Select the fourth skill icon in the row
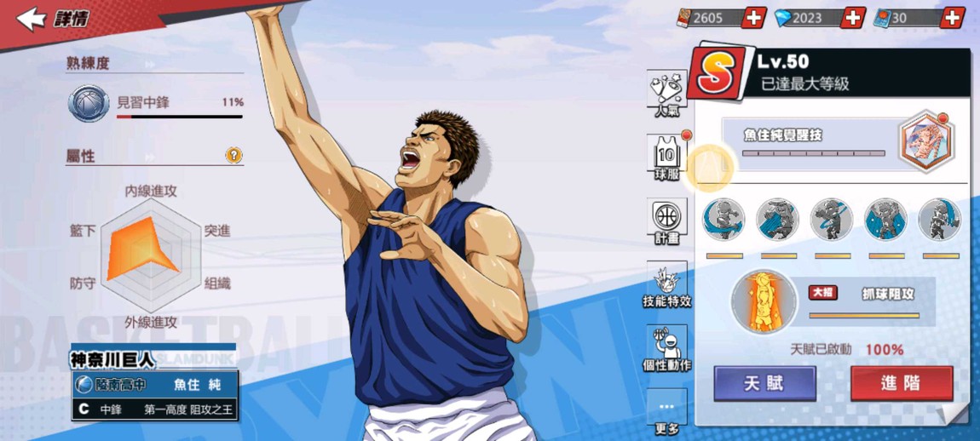The height and width of the screenshot is (441, 980). coord(885,220)
